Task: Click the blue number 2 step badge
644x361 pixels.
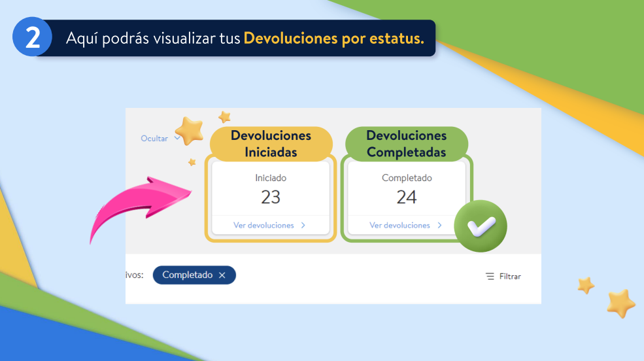Action: tap(31, 38)
